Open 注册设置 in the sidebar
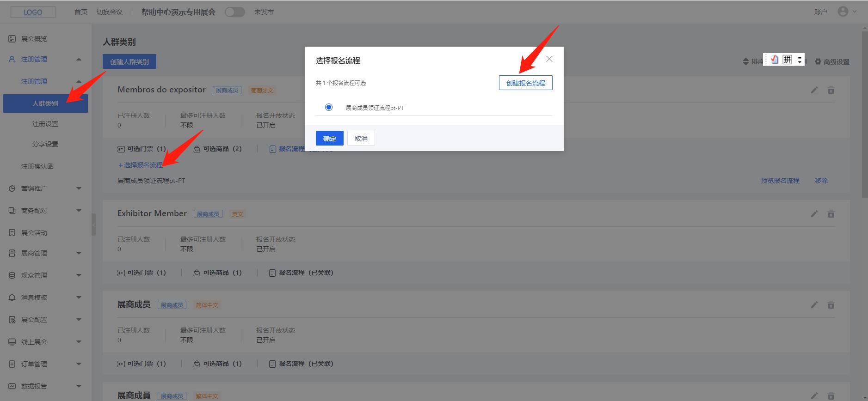This screenshot has height=401, width=868. click(x=45, y=124)
